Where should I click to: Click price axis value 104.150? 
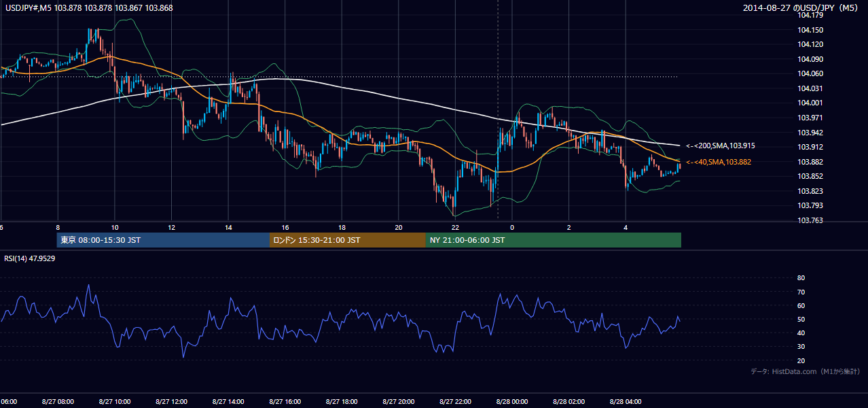(810, 30)
